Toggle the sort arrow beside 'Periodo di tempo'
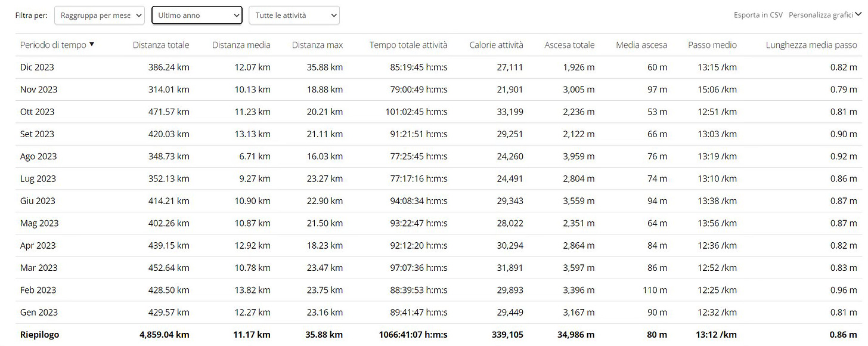 pyautogui.click(x=91, y=44)
